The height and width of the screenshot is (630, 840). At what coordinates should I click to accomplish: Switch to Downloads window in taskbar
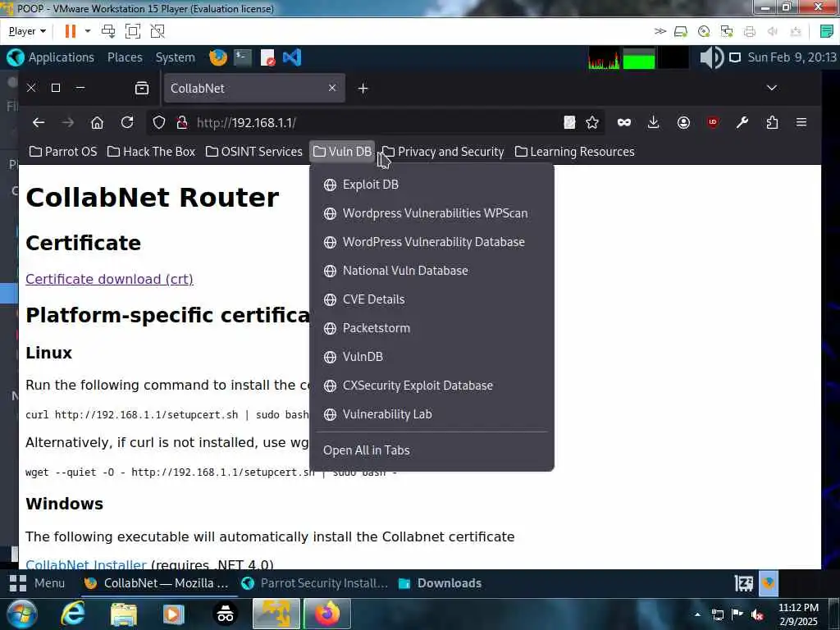pos(441,583)
